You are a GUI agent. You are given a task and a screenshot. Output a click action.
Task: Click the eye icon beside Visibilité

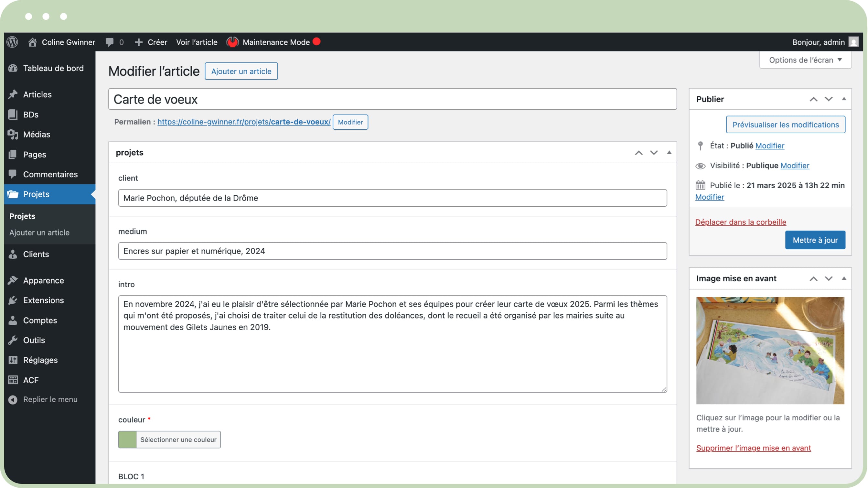(701, 166)
